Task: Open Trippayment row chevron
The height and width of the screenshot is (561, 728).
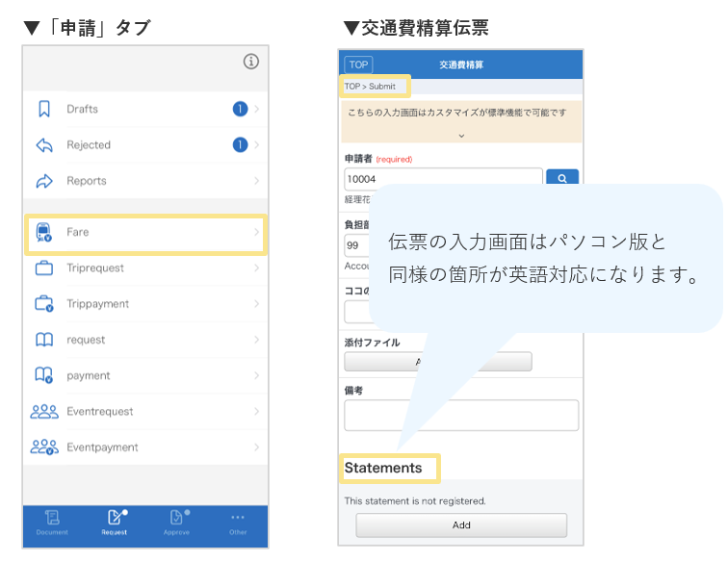Action: click(256, 304)
